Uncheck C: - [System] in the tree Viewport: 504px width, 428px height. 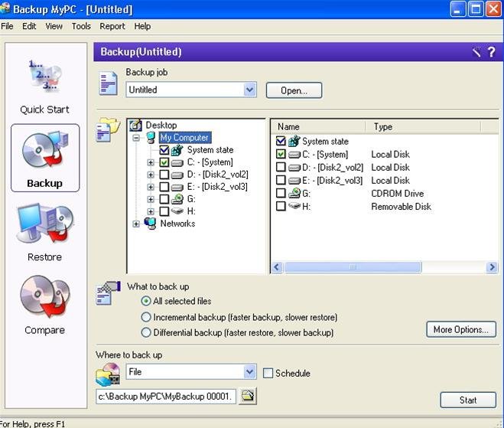[164, 162]
